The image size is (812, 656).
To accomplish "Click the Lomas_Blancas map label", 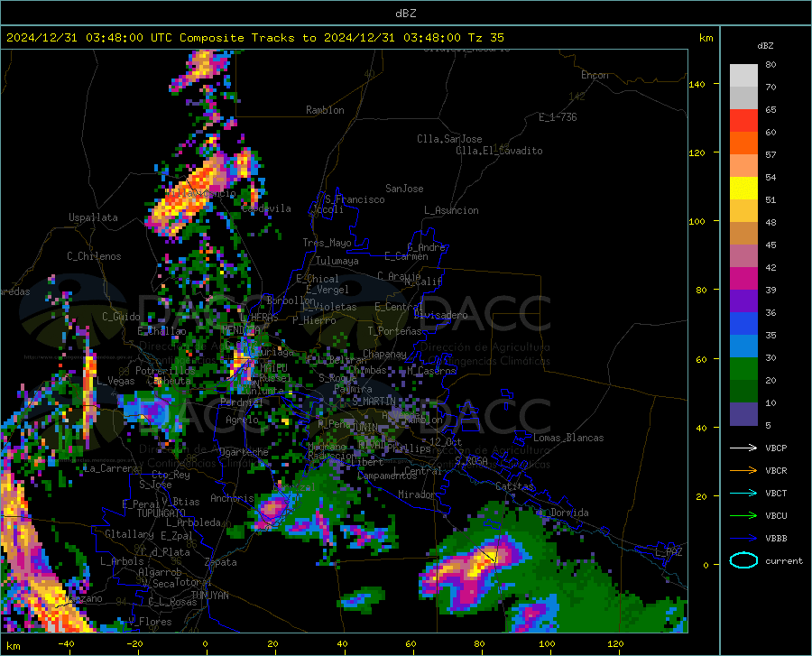I will click(568, 438).
